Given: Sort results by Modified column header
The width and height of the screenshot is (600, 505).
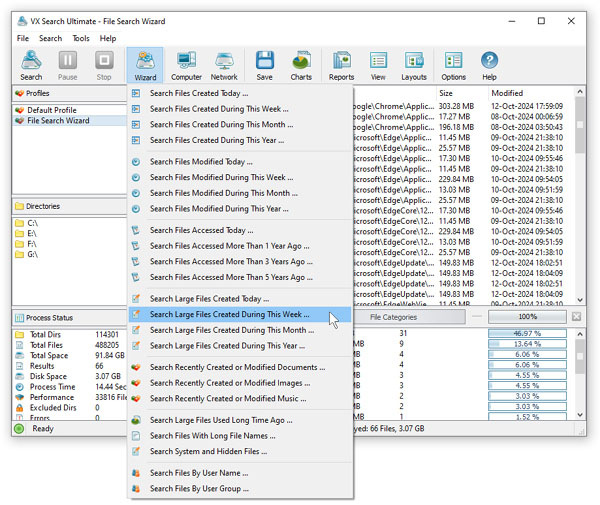Looking at the screenshot, I should [531, 93].
